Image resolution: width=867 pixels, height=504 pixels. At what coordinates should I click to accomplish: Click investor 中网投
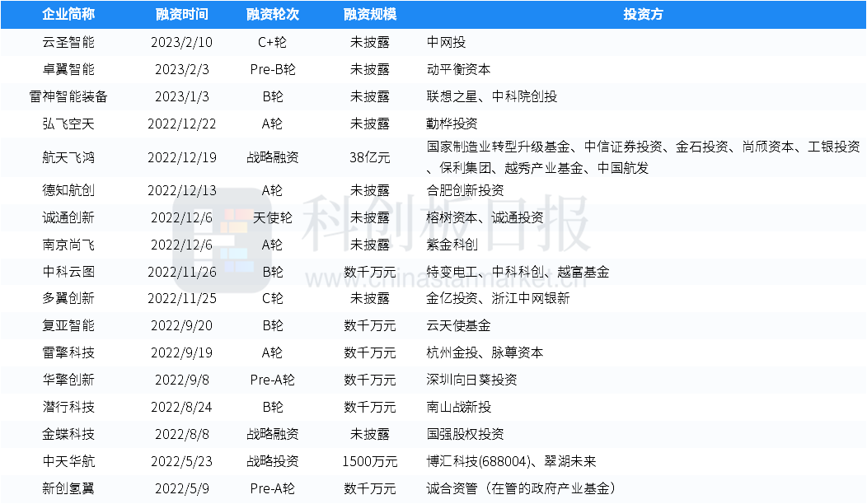pyautogui.click(x=446, y=42)
